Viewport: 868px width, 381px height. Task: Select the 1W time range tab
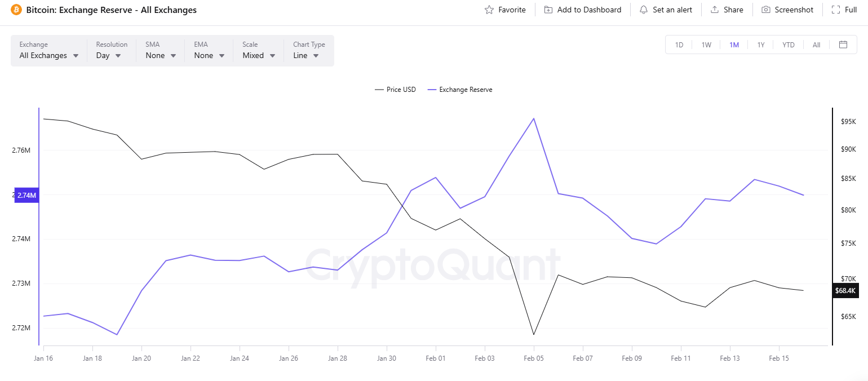pos(706,45)
